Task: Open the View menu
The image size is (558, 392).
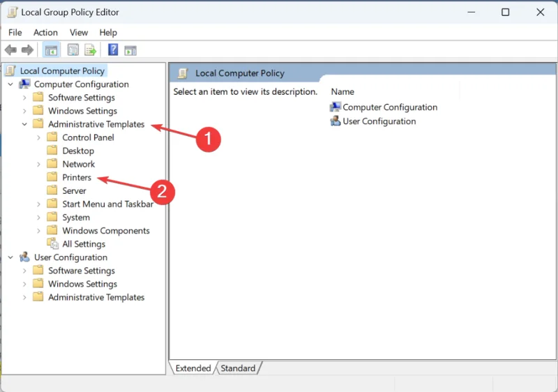Action: tap(79, 32)
